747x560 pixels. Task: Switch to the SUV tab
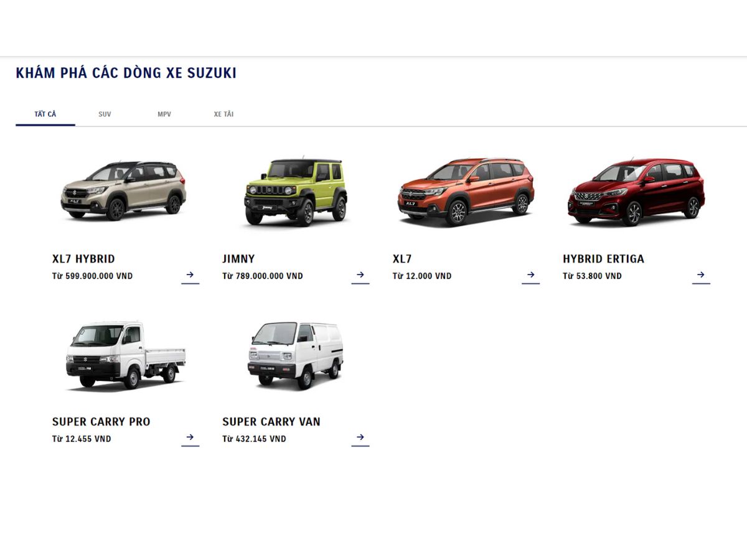(105, 114)
